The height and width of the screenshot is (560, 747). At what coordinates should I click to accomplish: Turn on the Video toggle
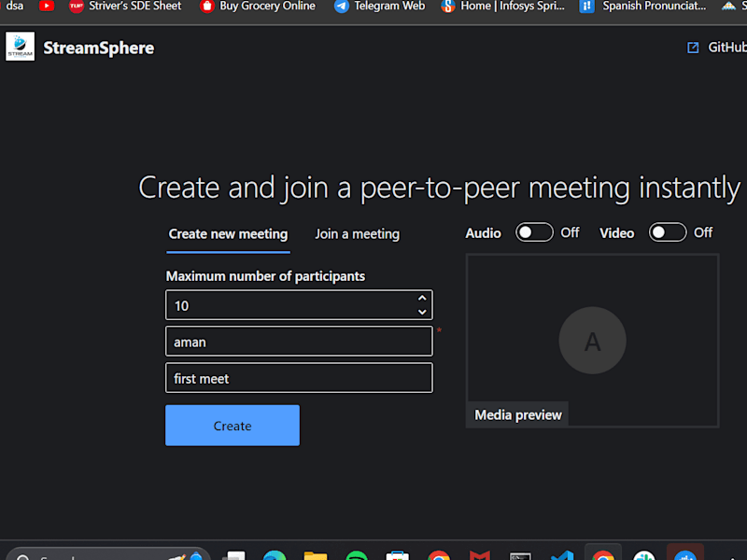click(668, 232)
